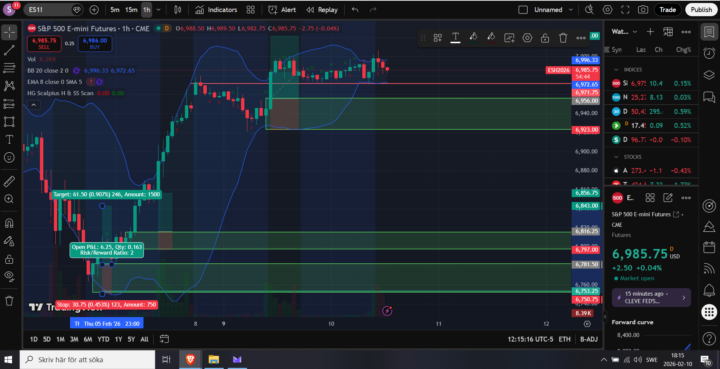Select the crosshair cursor tool

[9, 32]
